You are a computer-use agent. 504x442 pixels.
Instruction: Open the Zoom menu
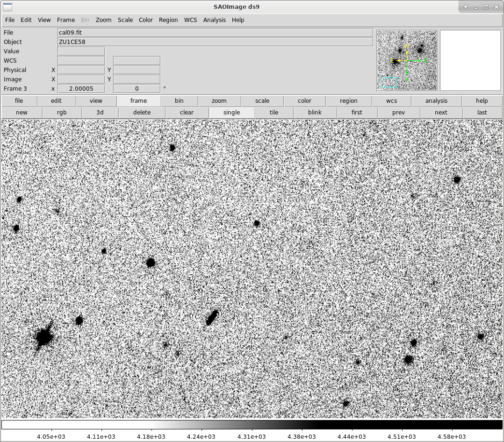(103, 20)
